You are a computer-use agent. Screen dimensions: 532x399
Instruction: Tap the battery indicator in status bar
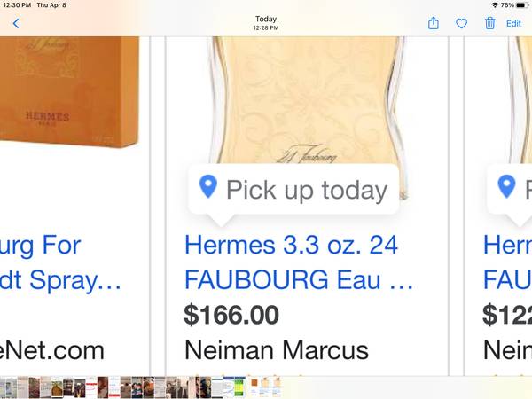pyautogui.click(x=521, y=5)
